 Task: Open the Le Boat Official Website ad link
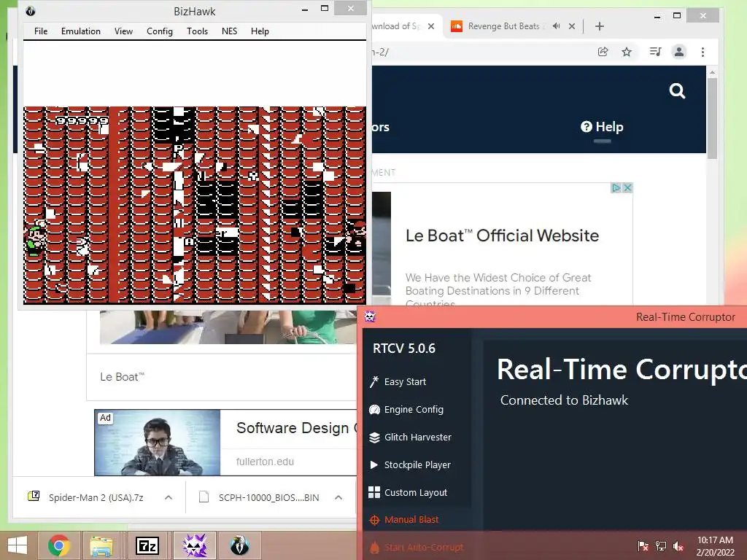click(x=502, y=236)
